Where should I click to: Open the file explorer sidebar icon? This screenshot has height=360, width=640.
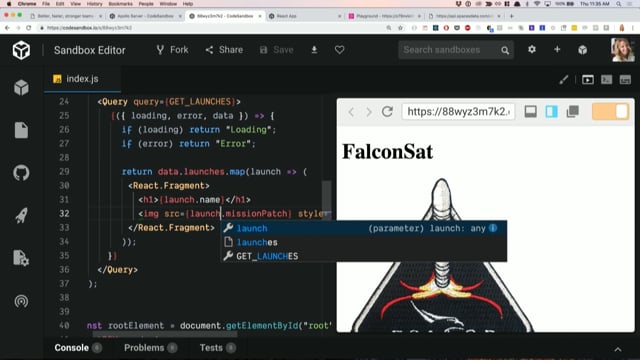click(21, 130)
